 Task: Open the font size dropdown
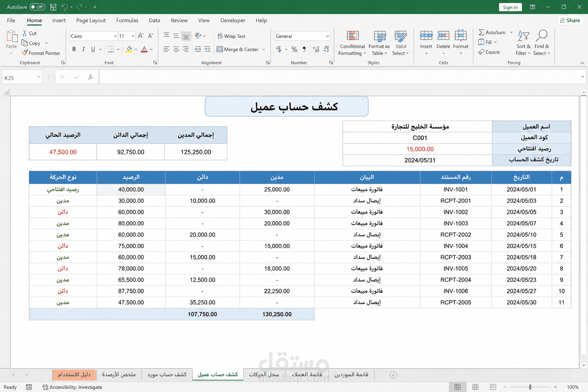pyautogui.click(x=133, y=36)
